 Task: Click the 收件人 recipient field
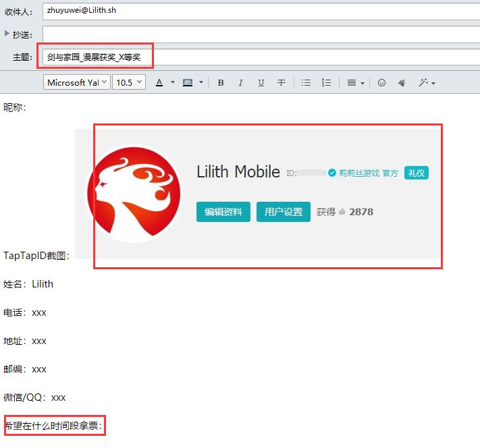click(261, 11)
